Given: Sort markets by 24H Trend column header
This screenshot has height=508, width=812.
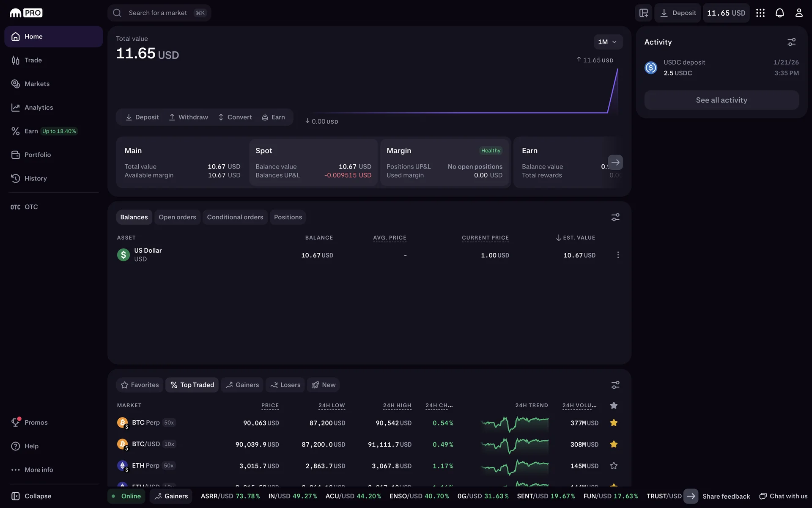Looking at the screenshot, I should coord(531,406).
